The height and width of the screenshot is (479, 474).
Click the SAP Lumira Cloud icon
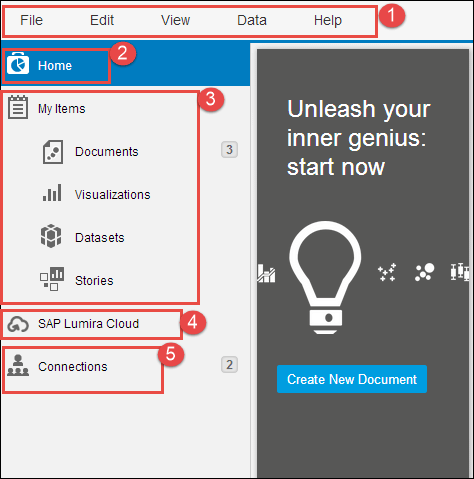point(18,324)
